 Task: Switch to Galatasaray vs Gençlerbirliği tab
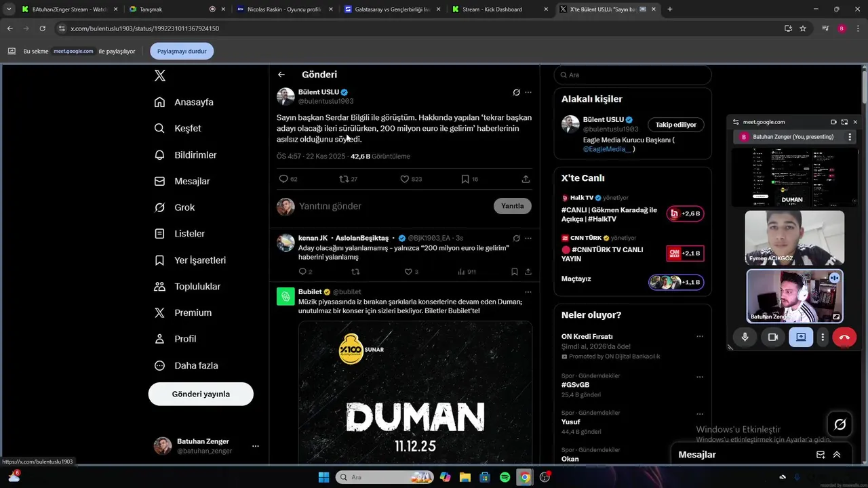click(391, 9)
